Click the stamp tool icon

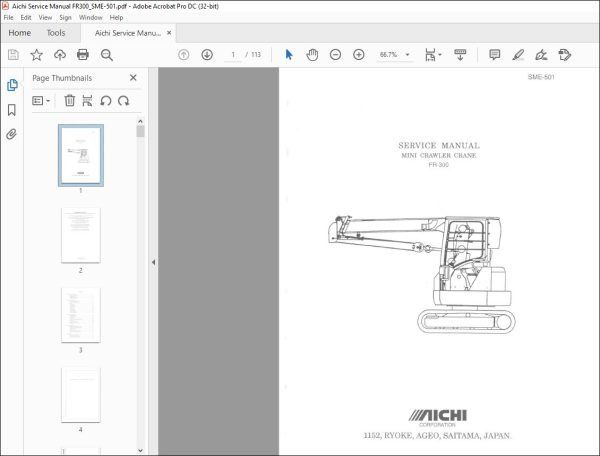564,55
